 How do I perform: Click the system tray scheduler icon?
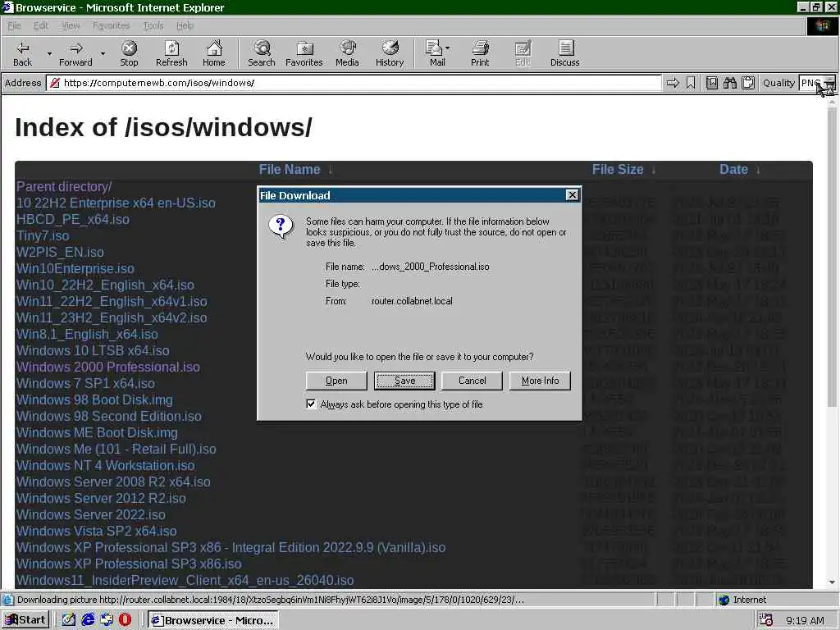tap(766, 620)
